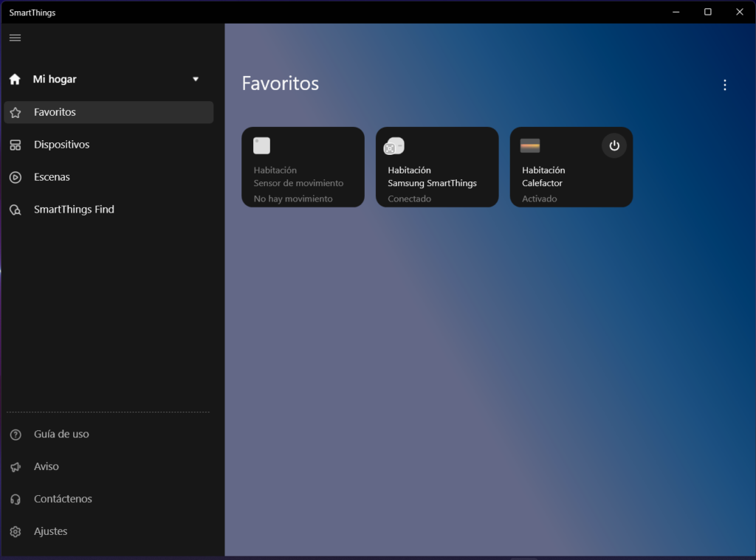Open the Habitación Calefactor card title
Screen dimensions: 756x560
(x=543, y=176)
